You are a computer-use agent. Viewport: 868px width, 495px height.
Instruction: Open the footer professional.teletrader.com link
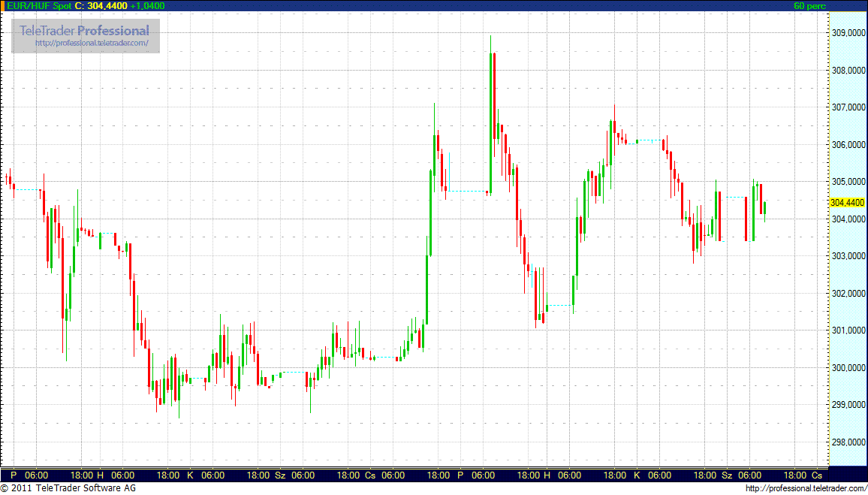[806, 489]
